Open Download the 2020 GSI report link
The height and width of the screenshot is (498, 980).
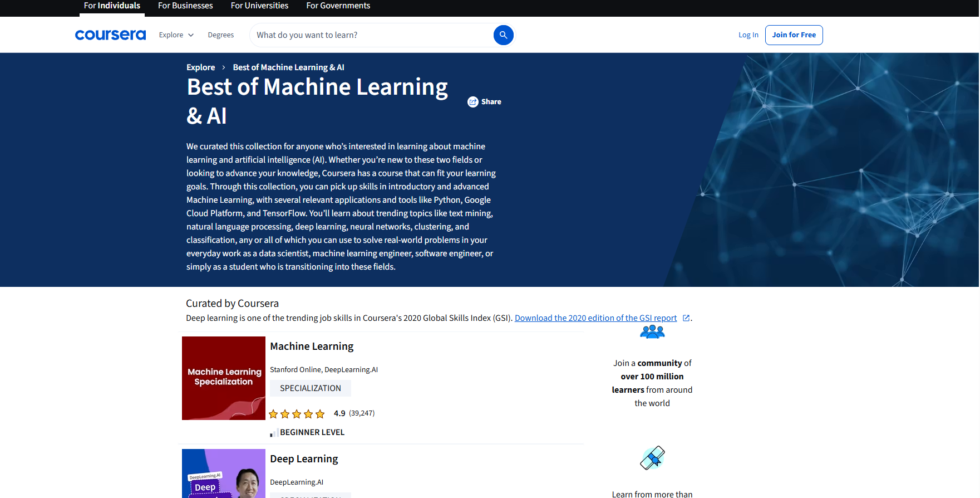click(595, 318)
